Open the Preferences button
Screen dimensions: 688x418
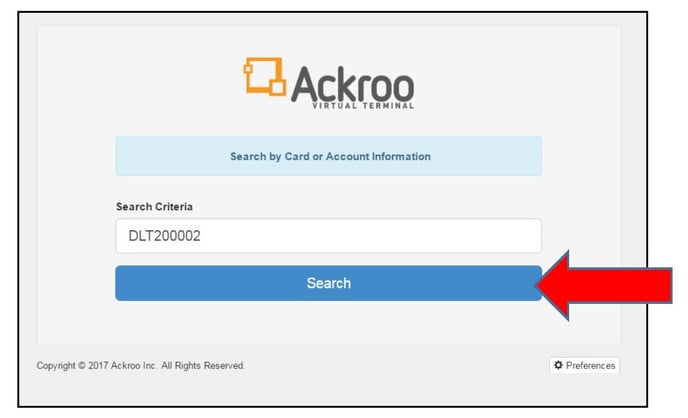[x=584, y=365]
